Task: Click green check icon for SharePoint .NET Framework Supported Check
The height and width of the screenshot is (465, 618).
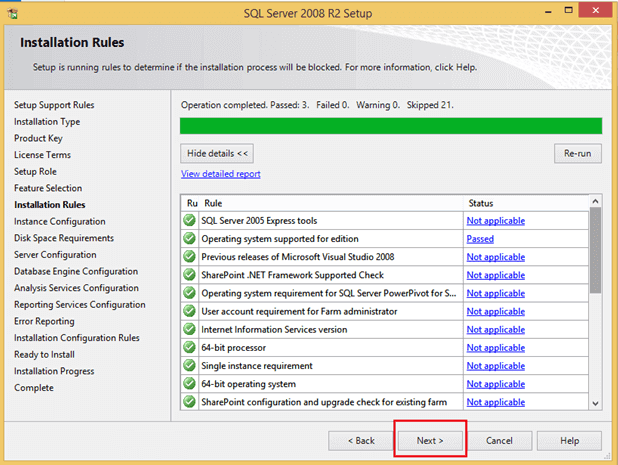Action: (189, 275)
